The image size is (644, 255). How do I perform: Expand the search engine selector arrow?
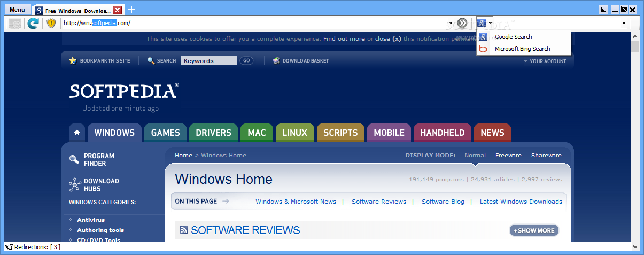490,24
